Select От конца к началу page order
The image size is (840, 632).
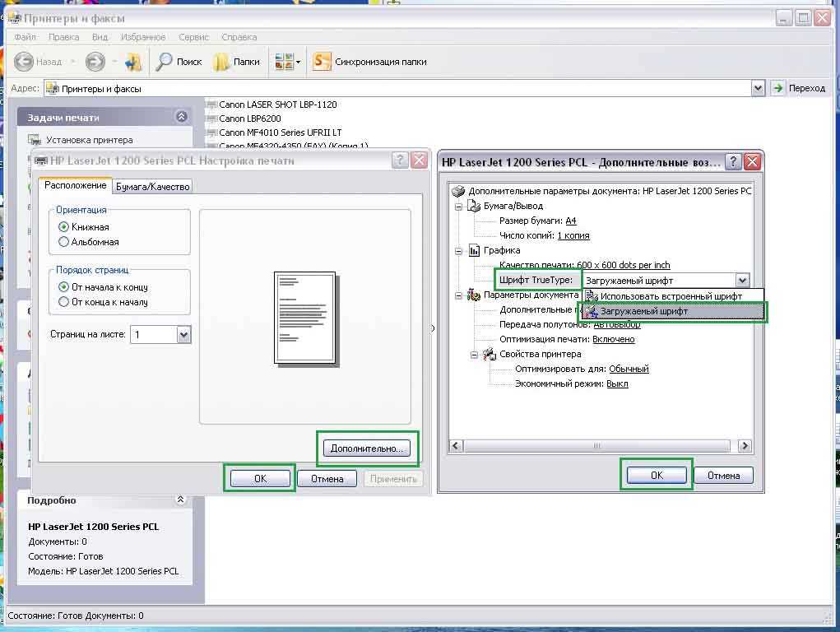click(63, 302)
